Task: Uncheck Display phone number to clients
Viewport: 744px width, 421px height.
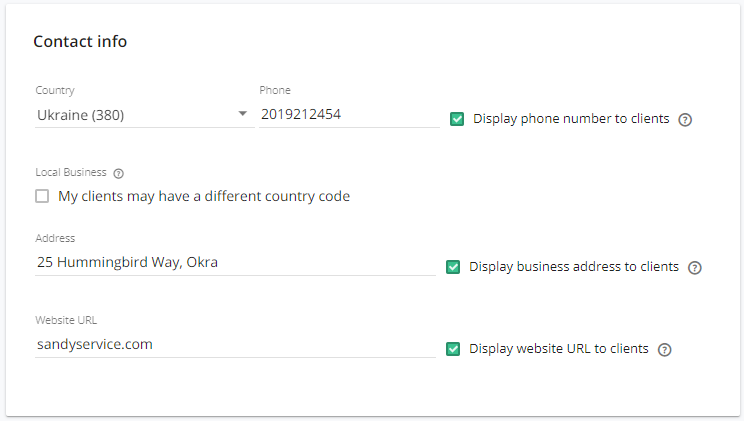Action: coord(457,119)
